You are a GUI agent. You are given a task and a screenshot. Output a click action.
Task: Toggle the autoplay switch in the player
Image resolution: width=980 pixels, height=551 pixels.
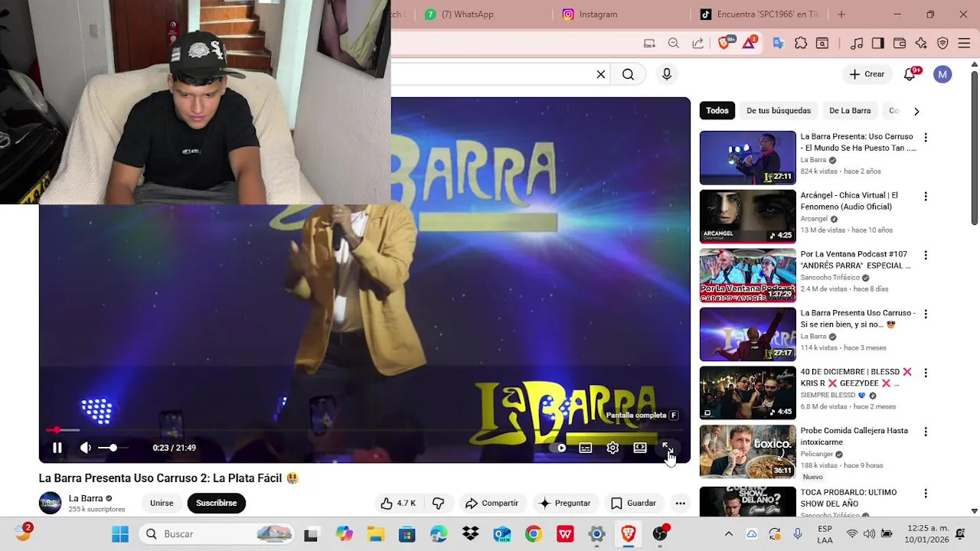coord(560,448)
